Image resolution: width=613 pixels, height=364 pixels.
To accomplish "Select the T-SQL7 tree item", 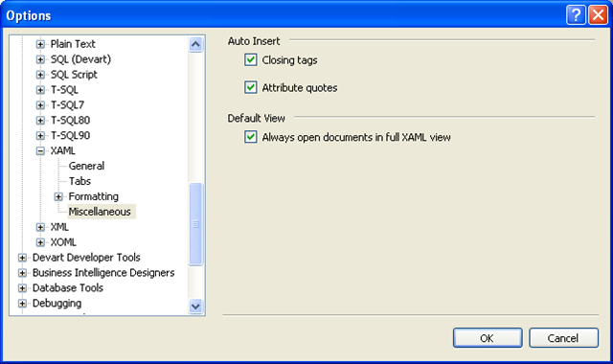I will [x=67, y=104].
